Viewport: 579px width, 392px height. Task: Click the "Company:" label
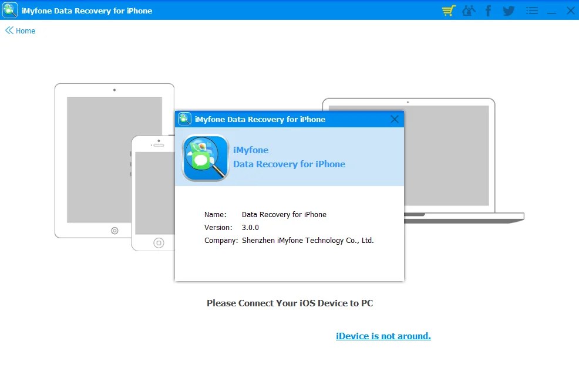[x=221, y=240]
